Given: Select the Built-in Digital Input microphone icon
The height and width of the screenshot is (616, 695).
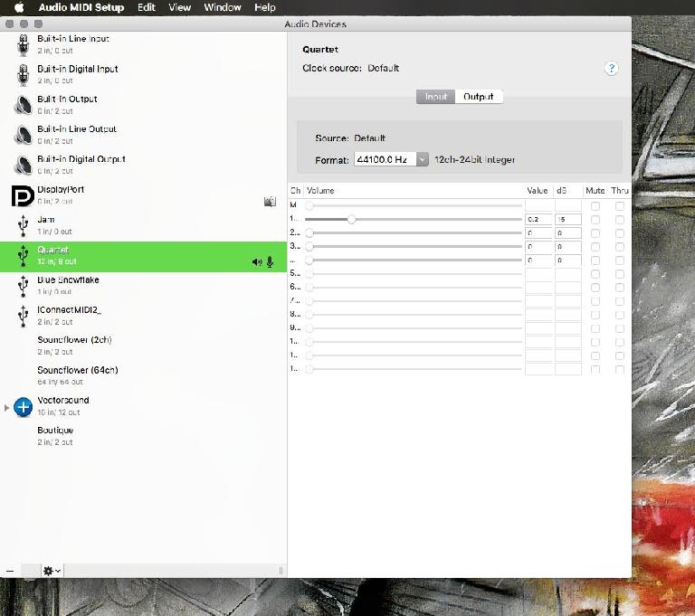Looking at the screenshot, I should [x=23, y=75].
